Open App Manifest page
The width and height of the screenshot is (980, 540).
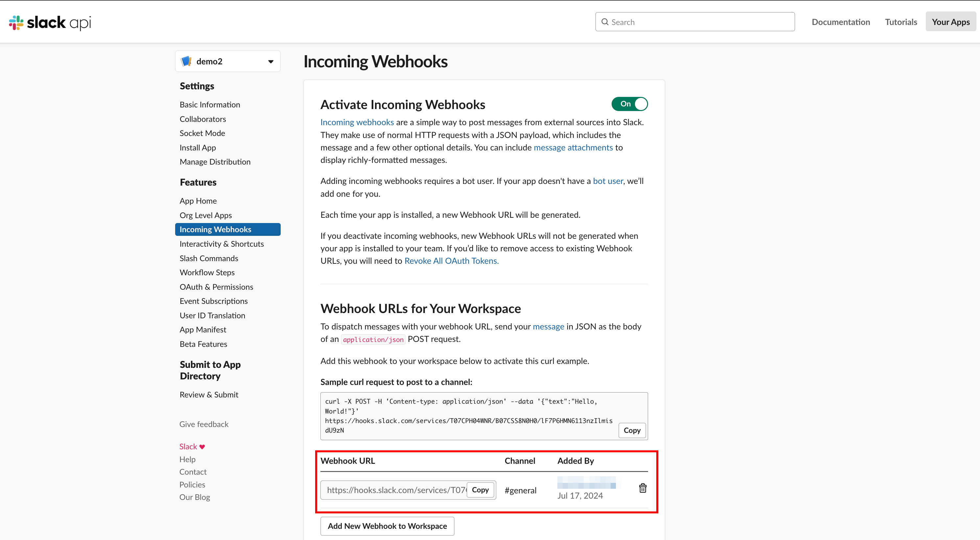203,329
